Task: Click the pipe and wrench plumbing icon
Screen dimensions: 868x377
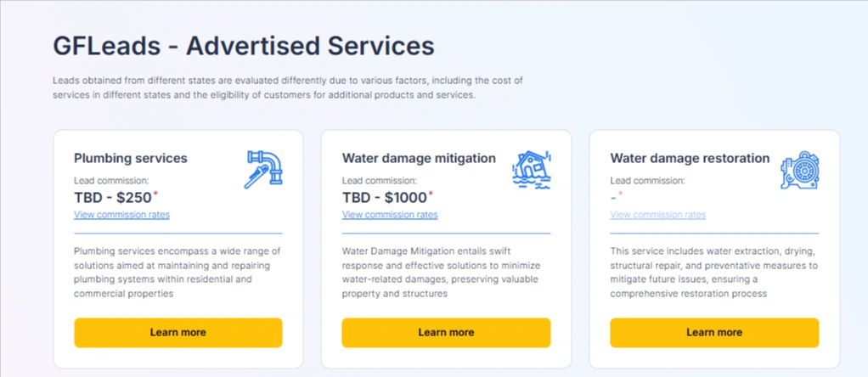Action: tap(263, 169)
